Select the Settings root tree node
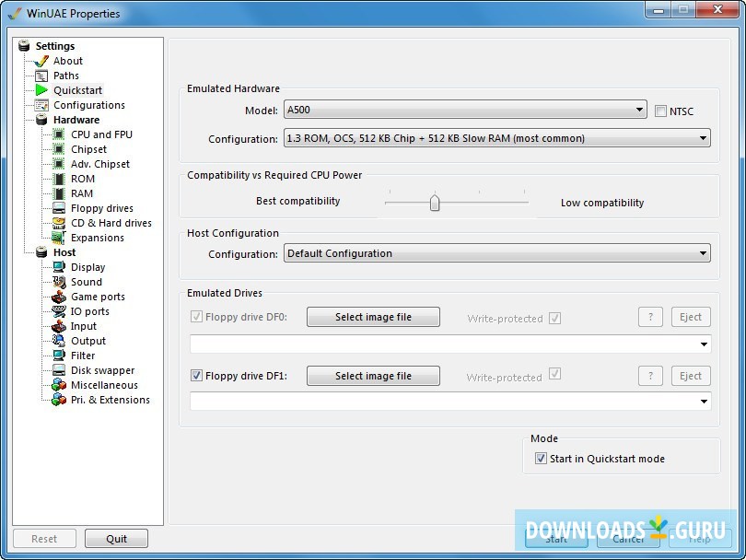 55,46
